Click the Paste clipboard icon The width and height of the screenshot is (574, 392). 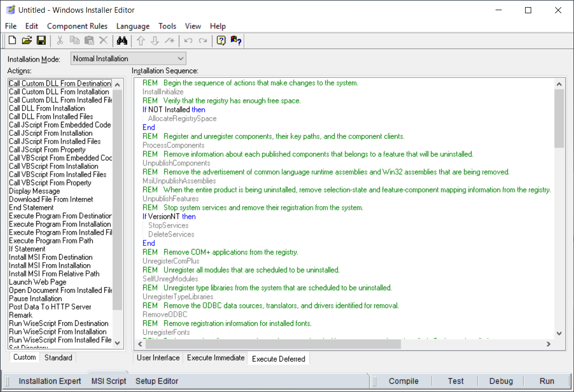point(89,40)
